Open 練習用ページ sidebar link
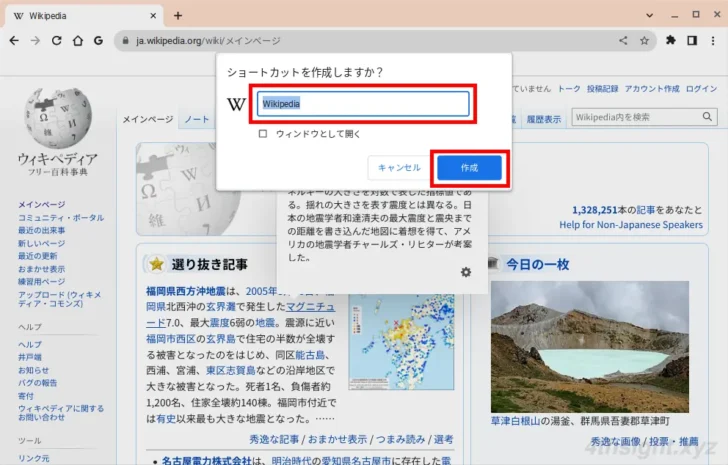728x465 pixels. [x=41, y=281]
